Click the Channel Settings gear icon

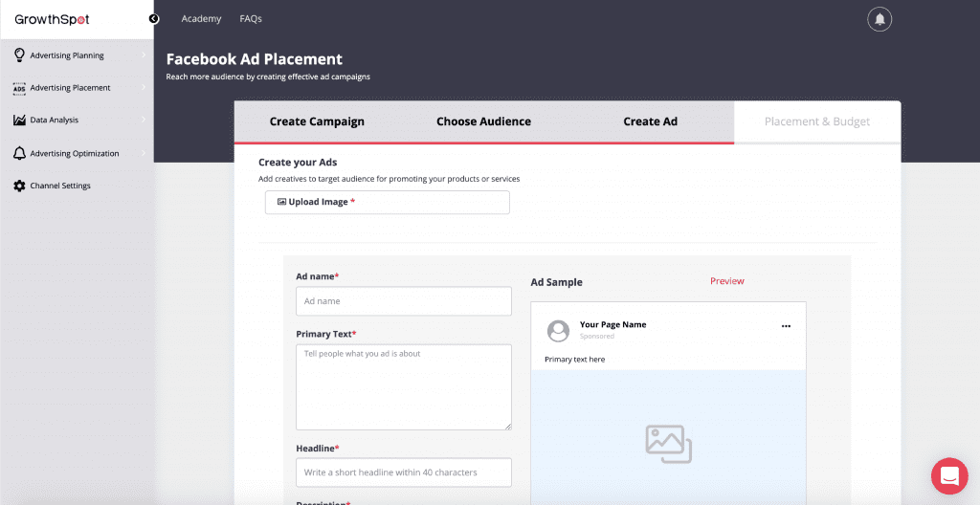tap(19, 186)
